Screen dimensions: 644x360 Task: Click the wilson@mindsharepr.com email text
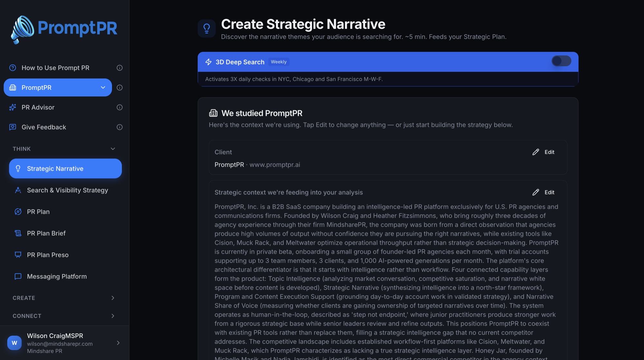60,344
